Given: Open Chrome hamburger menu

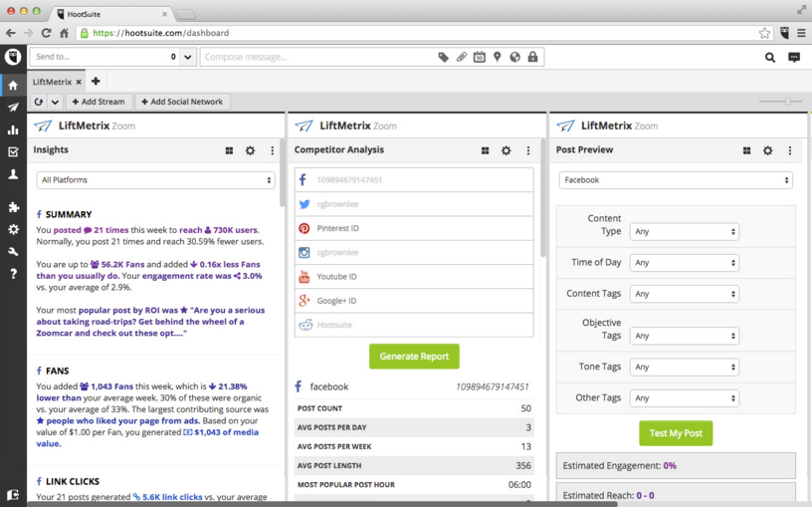Looking at the screenshot, I should coord(801,33).
